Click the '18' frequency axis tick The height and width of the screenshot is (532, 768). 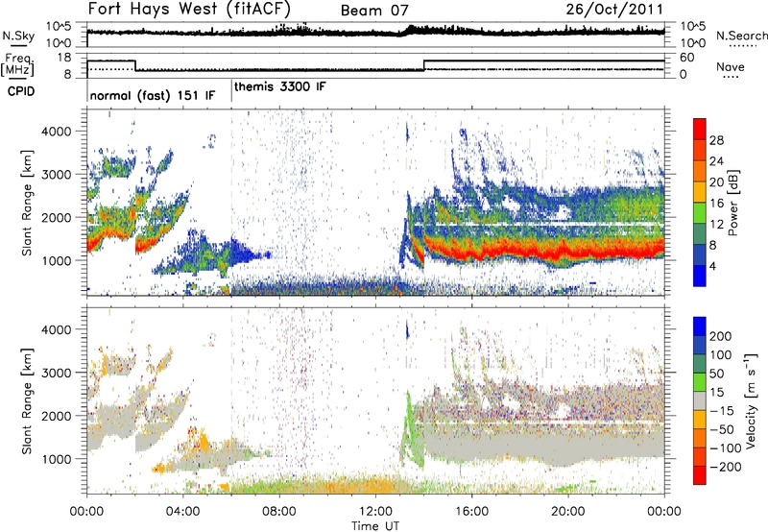[x=63, y=58]
